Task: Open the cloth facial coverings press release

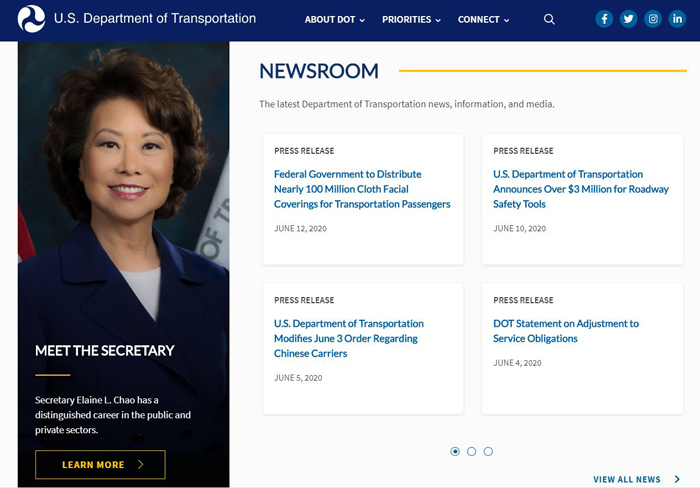Action: [x=362, y=189]
